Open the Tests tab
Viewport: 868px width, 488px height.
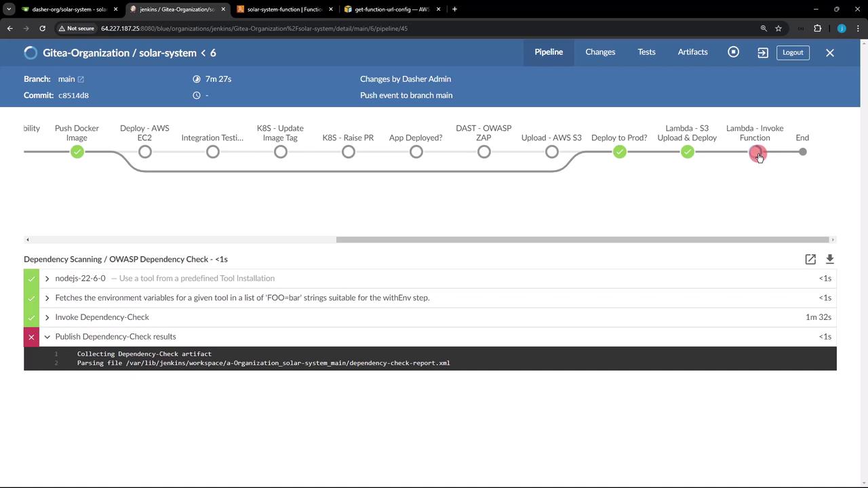646,52
